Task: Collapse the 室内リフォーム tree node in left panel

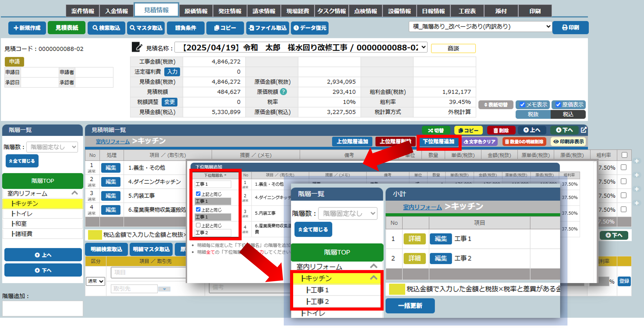Action: point(74,193)
